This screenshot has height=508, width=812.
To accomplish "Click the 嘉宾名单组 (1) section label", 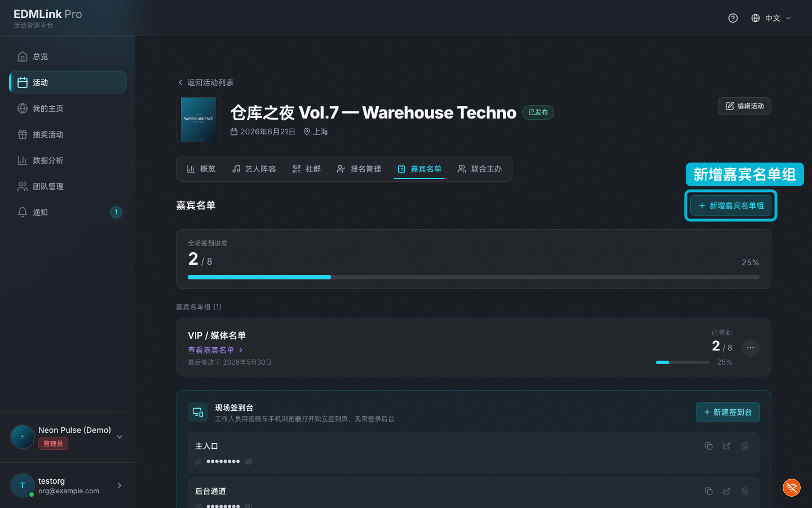I will click(x=198, y=307).
